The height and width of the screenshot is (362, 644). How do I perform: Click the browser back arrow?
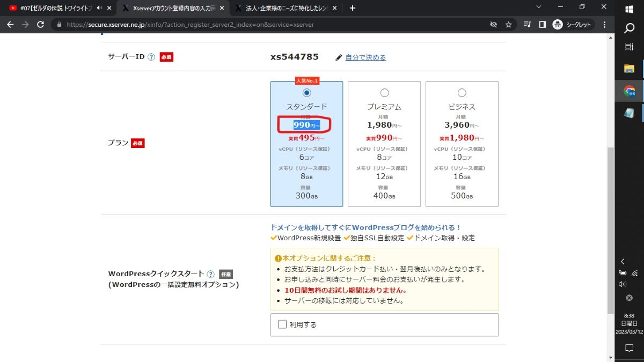tap(10, 25)
